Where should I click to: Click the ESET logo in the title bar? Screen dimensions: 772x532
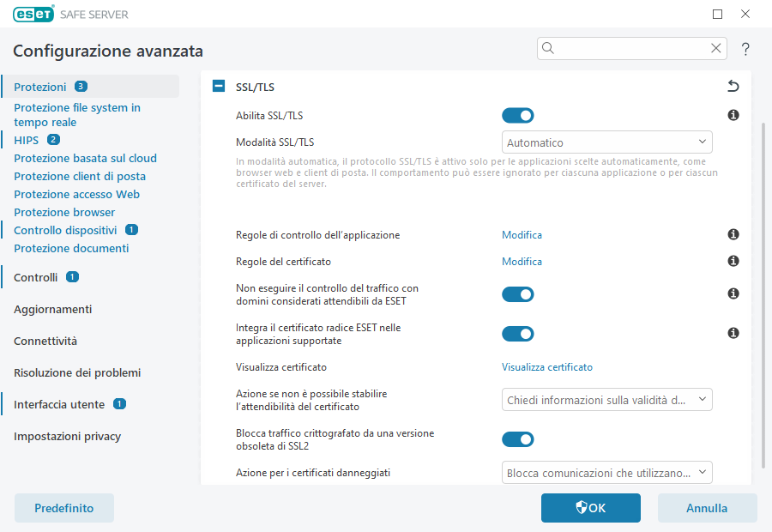point(33,14)
